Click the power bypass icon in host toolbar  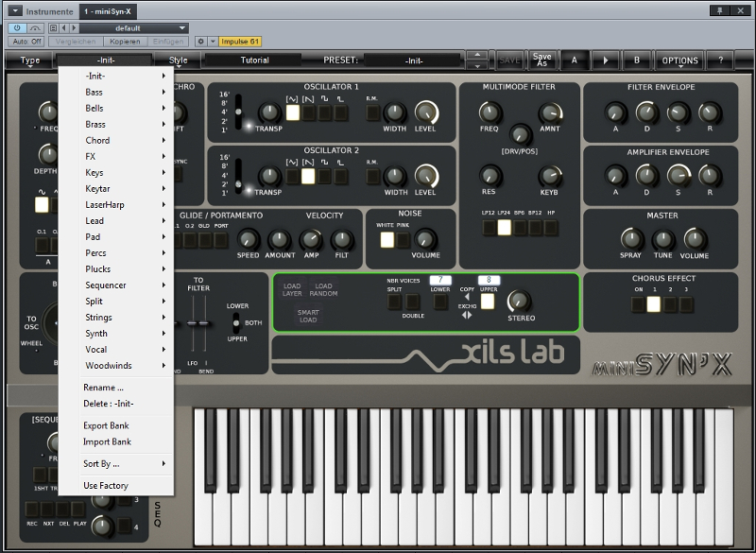[17, 28]
